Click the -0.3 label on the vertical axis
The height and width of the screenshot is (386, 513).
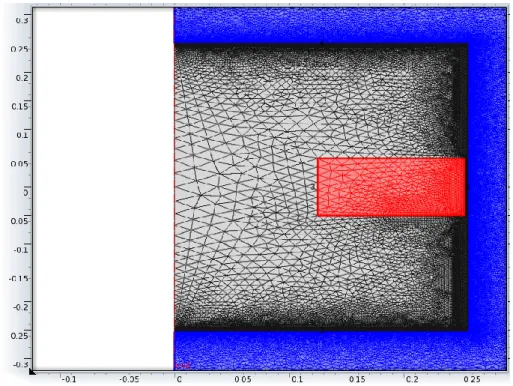click(x=21, y=365)
